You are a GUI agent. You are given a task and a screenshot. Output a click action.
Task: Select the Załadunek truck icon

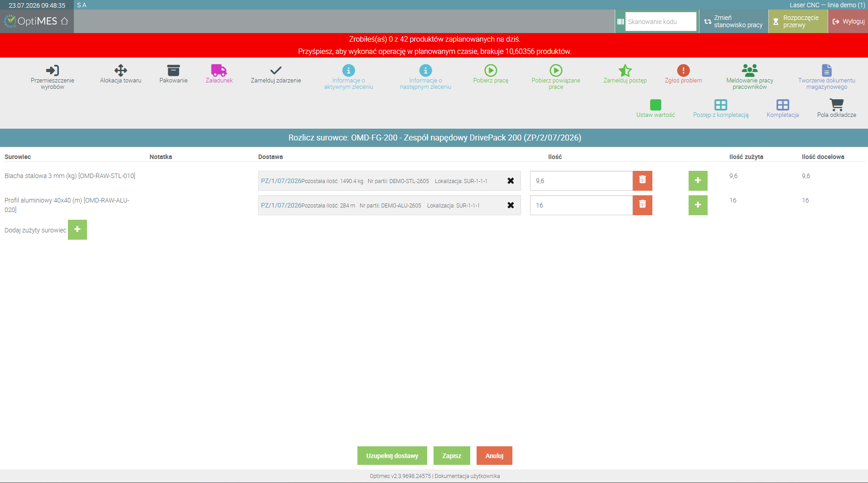pos(219,70)
